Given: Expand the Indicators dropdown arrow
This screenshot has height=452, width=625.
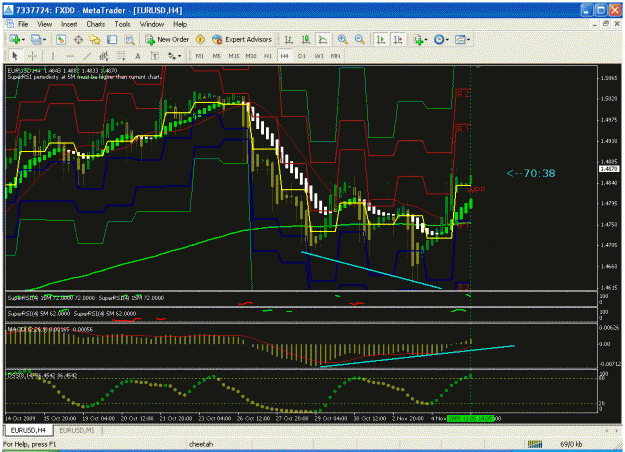Looking at the screenshot, I should pos(426,40).
